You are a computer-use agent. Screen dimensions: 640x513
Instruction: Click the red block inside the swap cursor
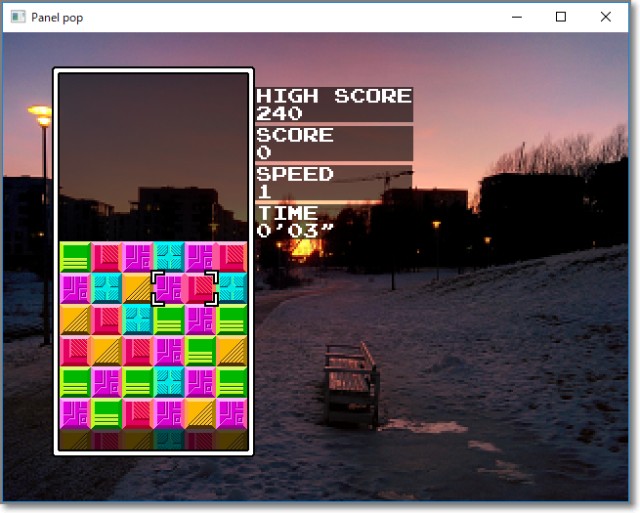[x=200, y=288]
